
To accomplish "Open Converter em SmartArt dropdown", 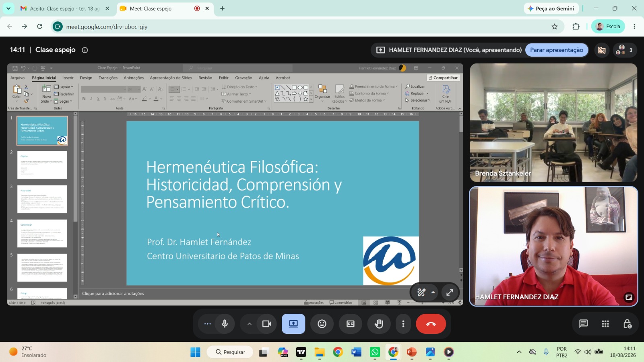I will click(x=244, y=101).
